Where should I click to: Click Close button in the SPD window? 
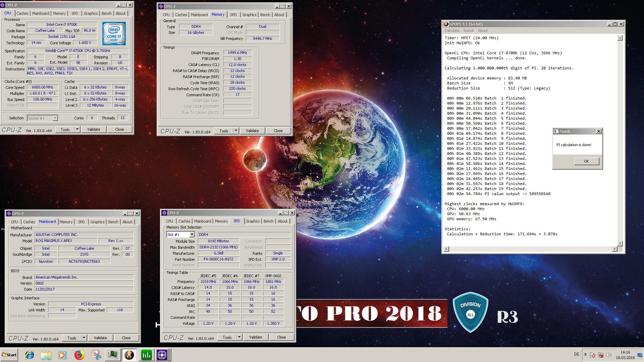(281, 337)
